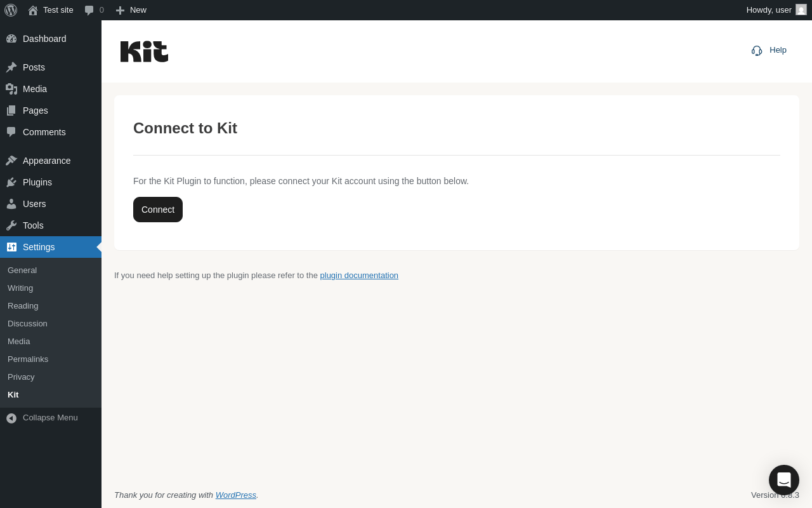
Task: Select the Permalinks settings submenu
Action: point(28,359)
